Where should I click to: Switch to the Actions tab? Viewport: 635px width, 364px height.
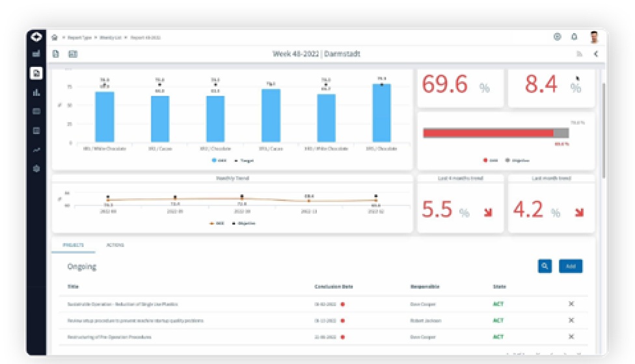pos(115,245)
